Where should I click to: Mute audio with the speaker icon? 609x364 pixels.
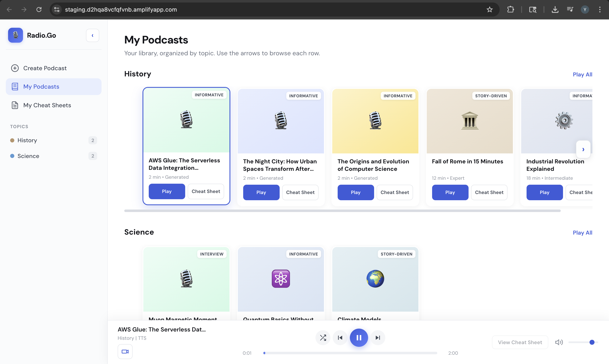tap(559, 342)
